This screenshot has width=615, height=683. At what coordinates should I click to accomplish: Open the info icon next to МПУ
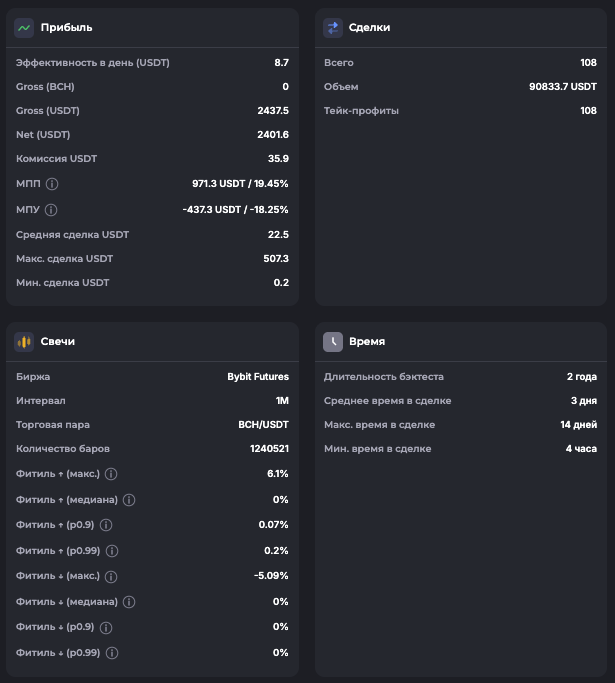coord(51,210)
